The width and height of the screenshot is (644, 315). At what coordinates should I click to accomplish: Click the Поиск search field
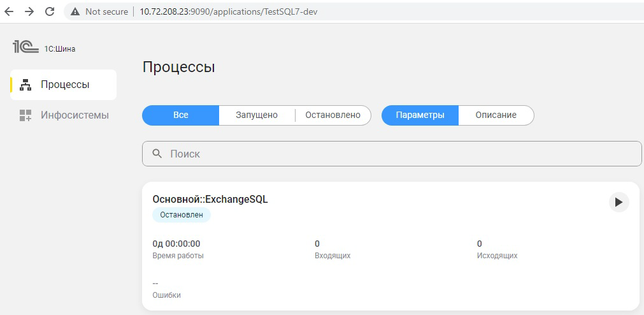pyautogui.click(x=395, y=154)
